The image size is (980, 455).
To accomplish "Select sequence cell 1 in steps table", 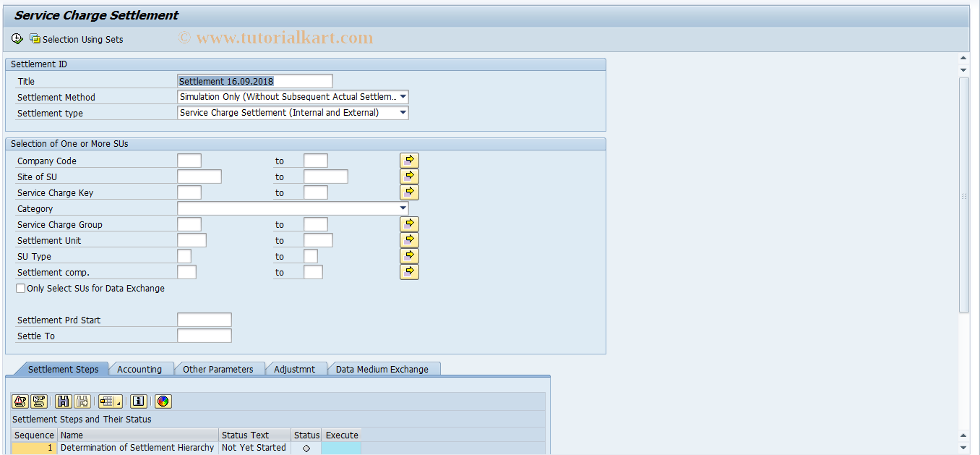I will tap(34, 448).
